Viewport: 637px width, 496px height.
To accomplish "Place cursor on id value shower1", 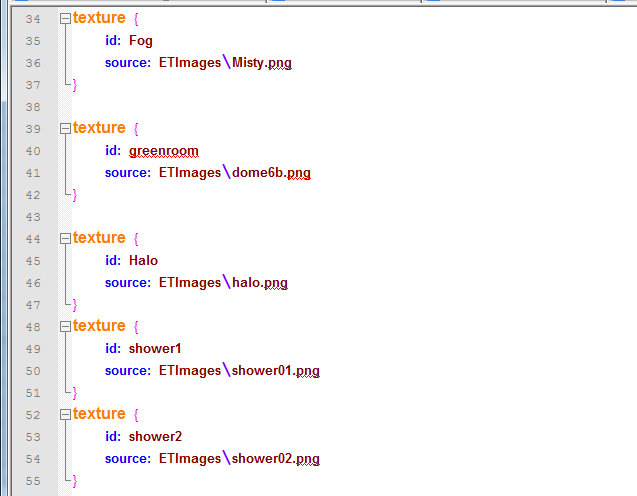I will (155, 349).
